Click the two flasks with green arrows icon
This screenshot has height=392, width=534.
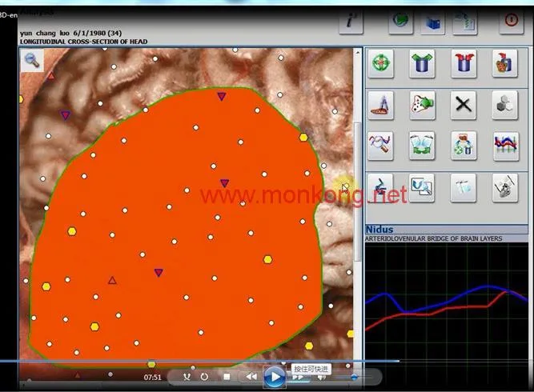coord(422,146)
